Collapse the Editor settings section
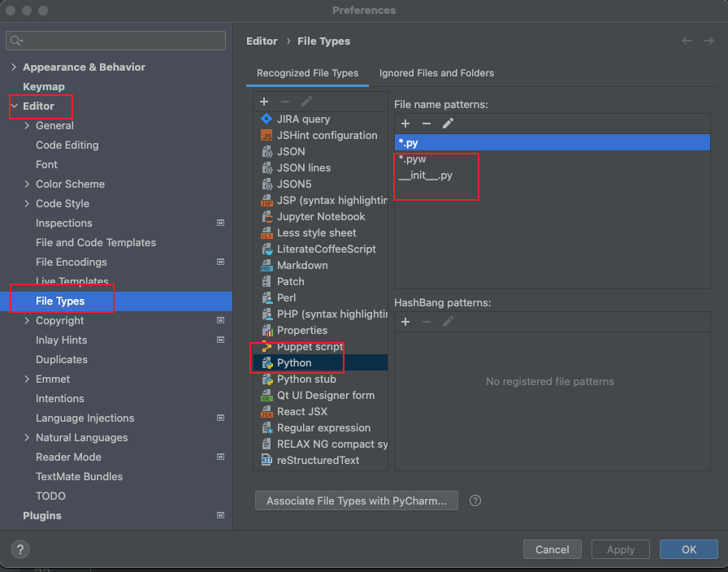Viewport: 728px width, 572px height. (14, 106)
